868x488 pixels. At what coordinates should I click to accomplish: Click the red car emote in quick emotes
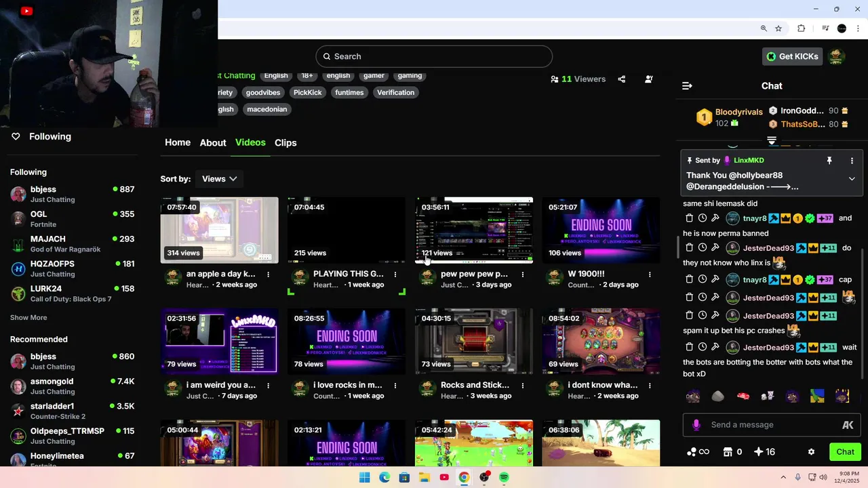[x=743, y=396]
